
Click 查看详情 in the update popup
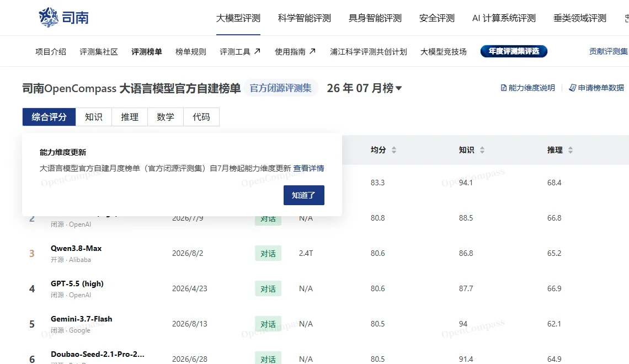[308, 168]
